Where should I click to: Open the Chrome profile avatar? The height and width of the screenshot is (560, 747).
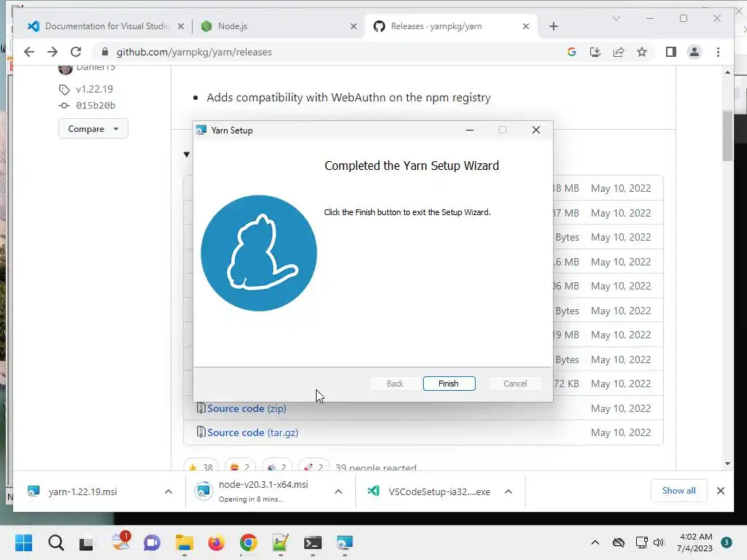[694, 52]
